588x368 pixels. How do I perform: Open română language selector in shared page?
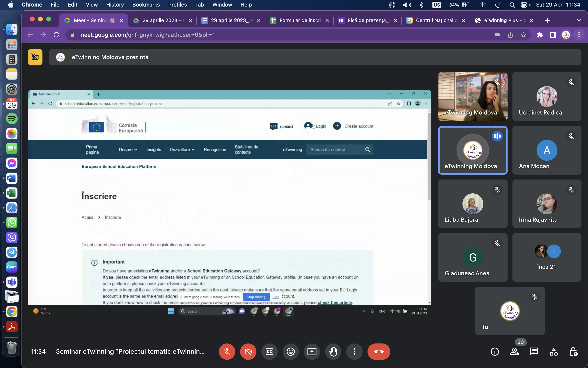pos(281,126)
